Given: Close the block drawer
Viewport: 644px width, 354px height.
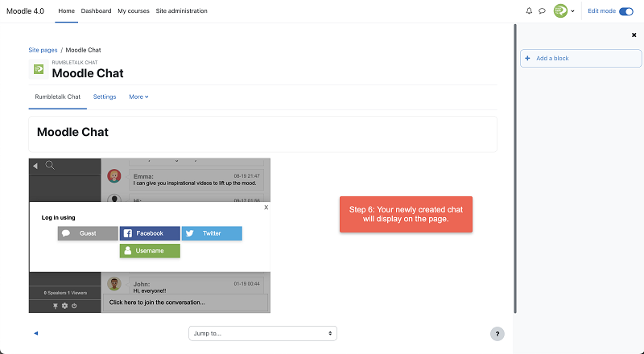Looking at the screenshot, I should tap(634, 35).
